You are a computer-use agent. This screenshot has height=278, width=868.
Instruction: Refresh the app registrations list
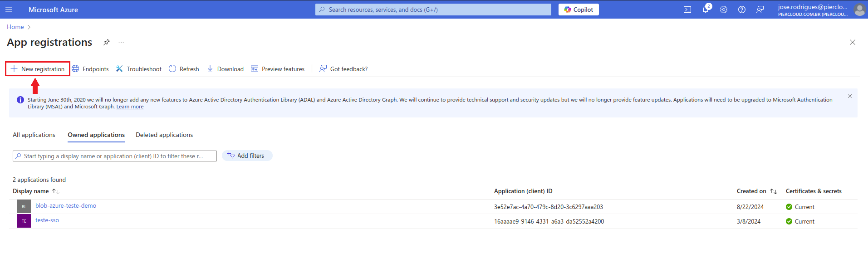[x=184, y=69]
